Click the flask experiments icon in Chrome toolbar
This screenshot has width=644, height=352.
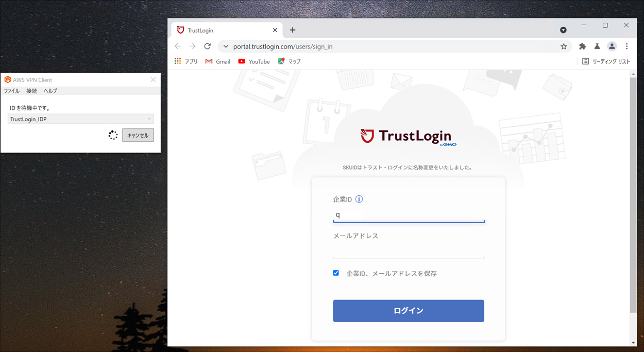pyautogui.click(x=597, y=46)
